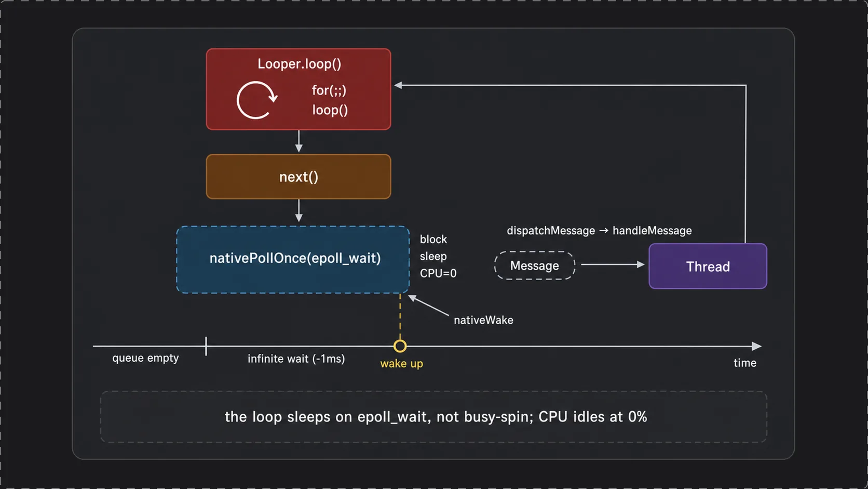This screenshot has width=868, height=489.
Task: Click the nativeWake label
Action: (x=483, y=320)
